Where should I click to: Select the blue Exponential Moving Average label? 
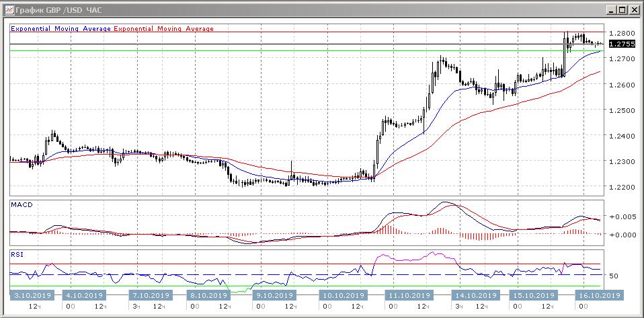(61, 29)
